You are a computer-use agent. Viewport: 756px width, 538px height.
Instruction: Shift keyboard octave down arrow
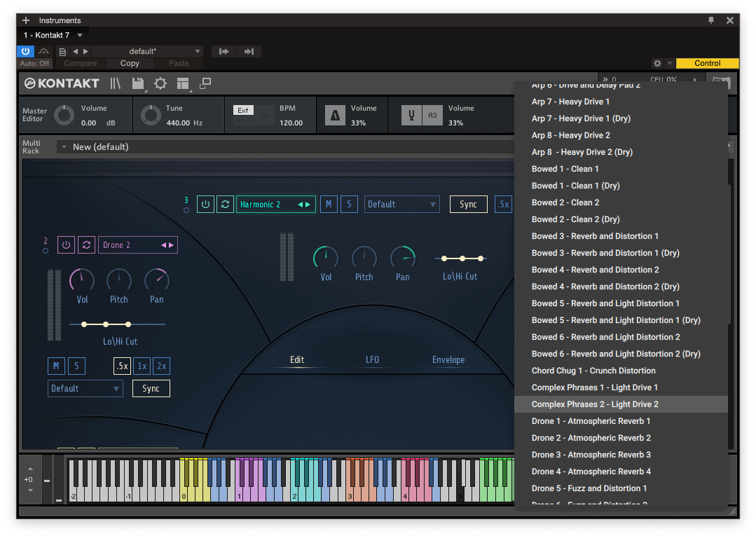tap(30, 490)
